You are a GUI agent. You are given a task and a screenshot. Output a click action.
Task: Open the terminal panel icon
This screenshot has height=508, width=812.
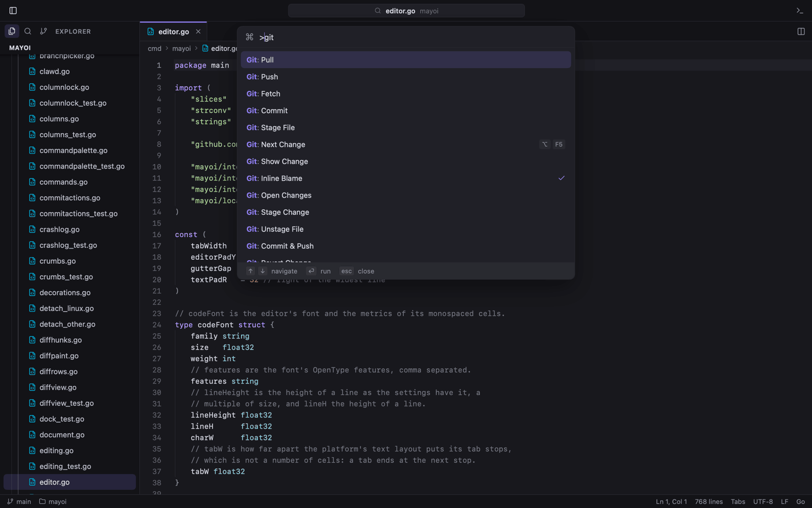800,11
